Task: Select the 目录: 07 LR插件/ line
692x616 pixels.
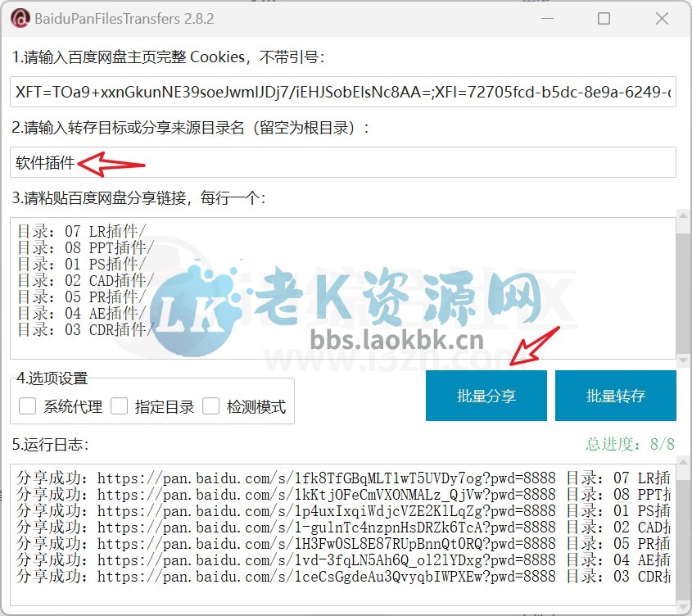Action: point(82,231)
